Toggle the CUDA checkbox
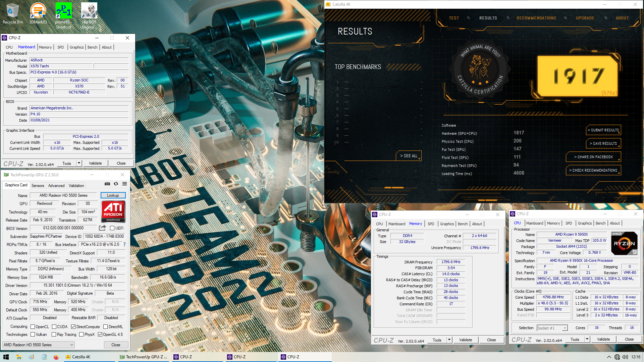 [54, 327]
